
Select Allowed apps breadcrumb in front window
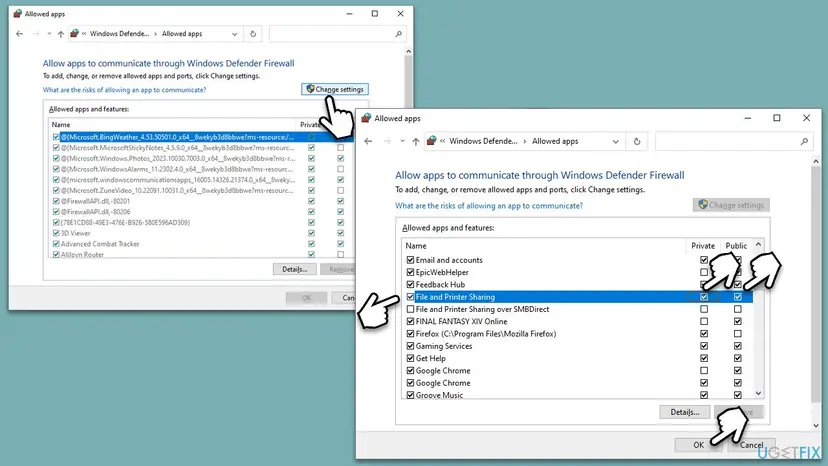555,141
